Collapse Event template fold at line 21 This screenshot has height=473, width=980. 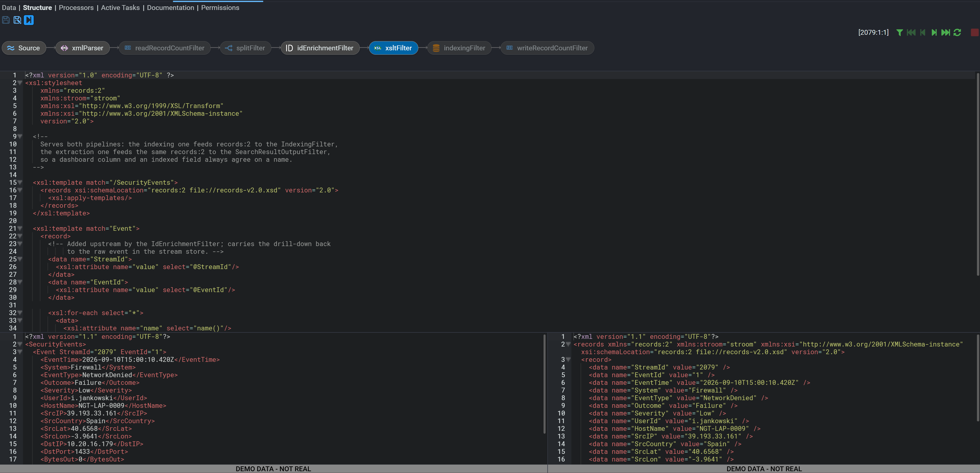coord(20,229)
